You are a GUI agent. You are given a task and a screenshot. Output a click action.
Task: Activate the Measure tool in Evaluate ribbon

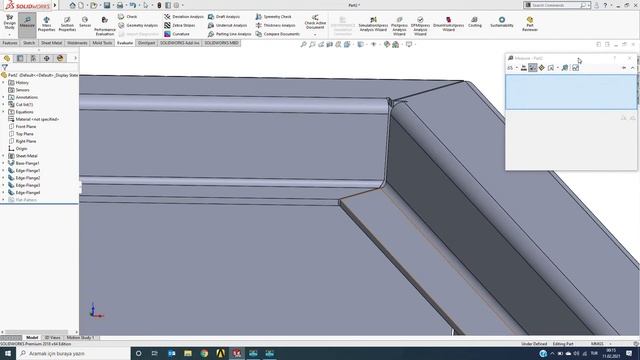pyautogui.click(x=27, y=24)
